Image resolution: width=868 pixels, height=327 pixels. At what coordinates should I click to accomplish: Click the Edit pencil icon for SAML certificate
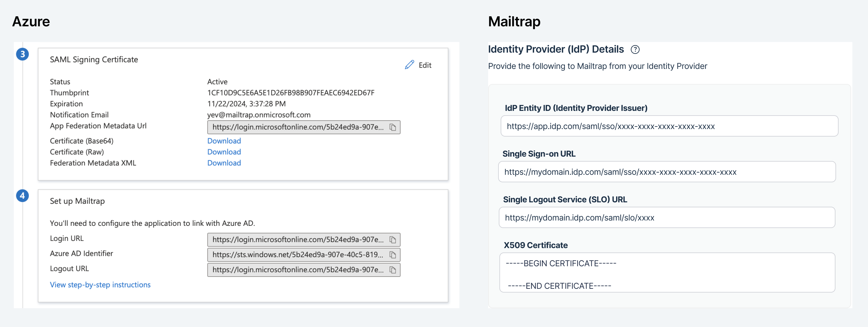pyautogui.click(x=409, y=65)
